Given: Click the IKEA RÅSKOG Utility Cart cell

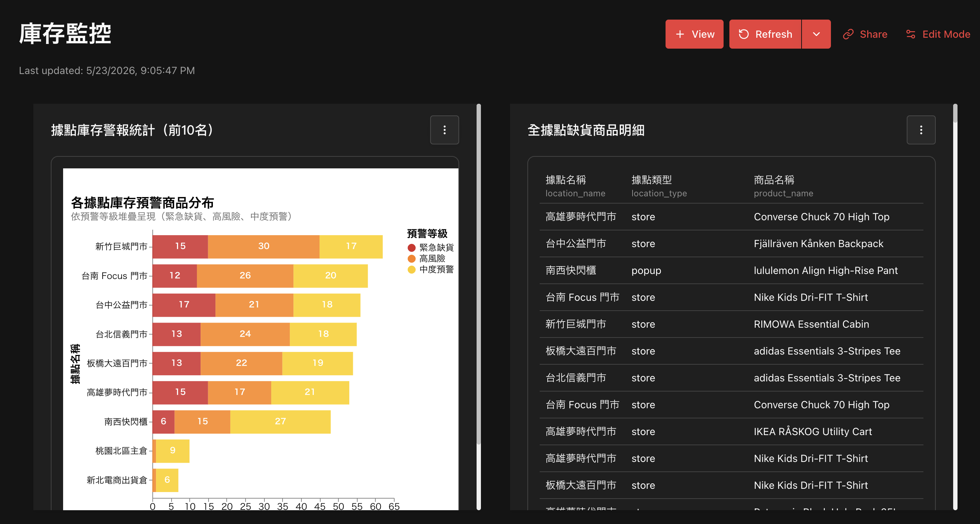Looking at the screenshot, I should (x=812, y=431).
